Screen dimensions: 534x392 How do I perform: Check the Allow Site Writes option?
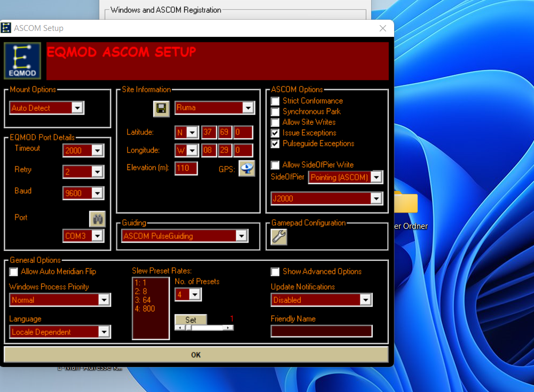pos(275,122)
